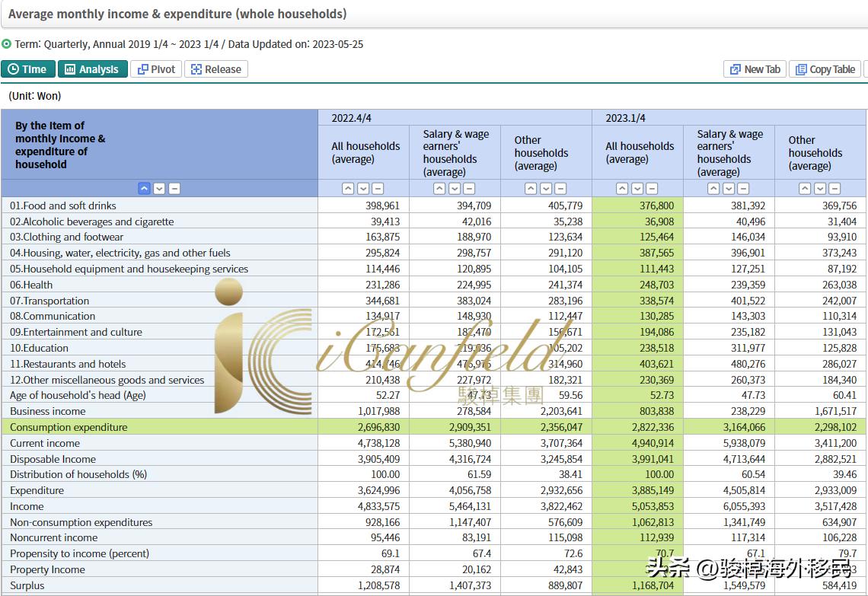The width and height of the screenshot is (868, 596).
Task: Sort item column descending with down arrow
Action: pos(159,189)
